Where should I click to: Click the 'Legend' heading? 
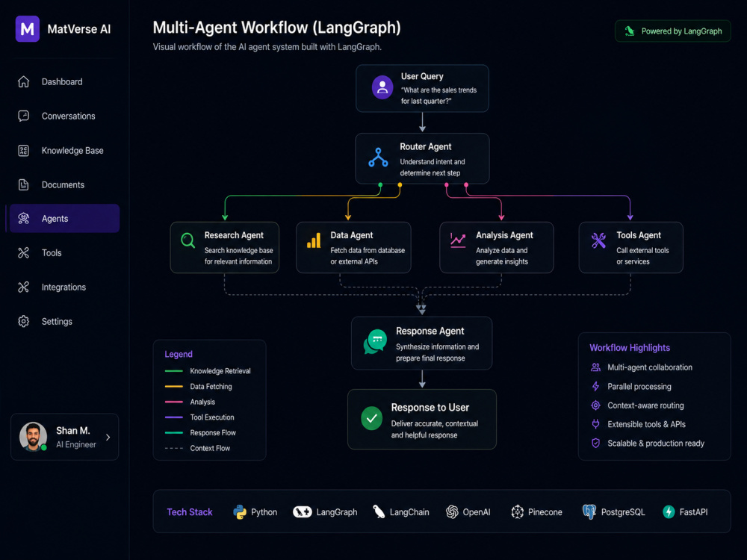point(179,354)
